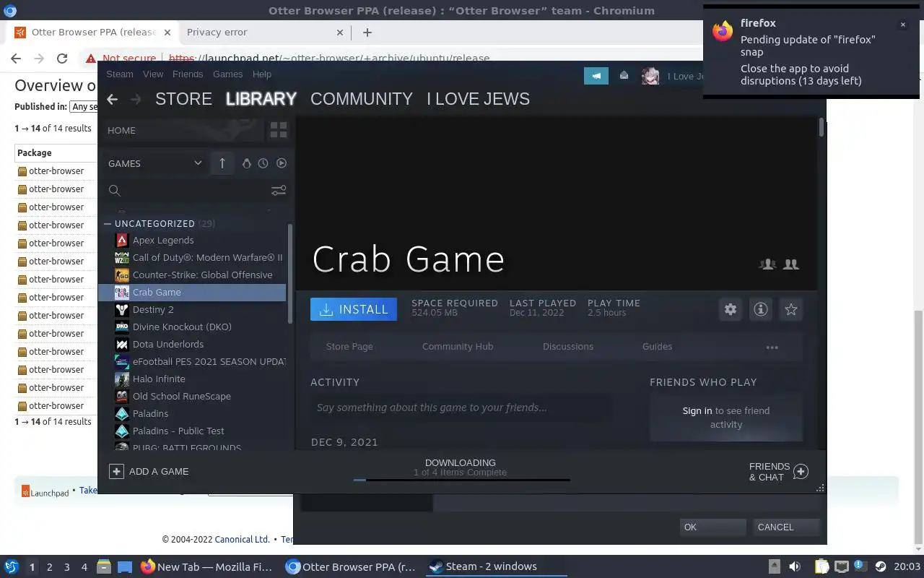924x578 pixels.
Task: Open the Firefox New Tab taskbar entry
Action: pyautogui.click(x=206, y=567)
